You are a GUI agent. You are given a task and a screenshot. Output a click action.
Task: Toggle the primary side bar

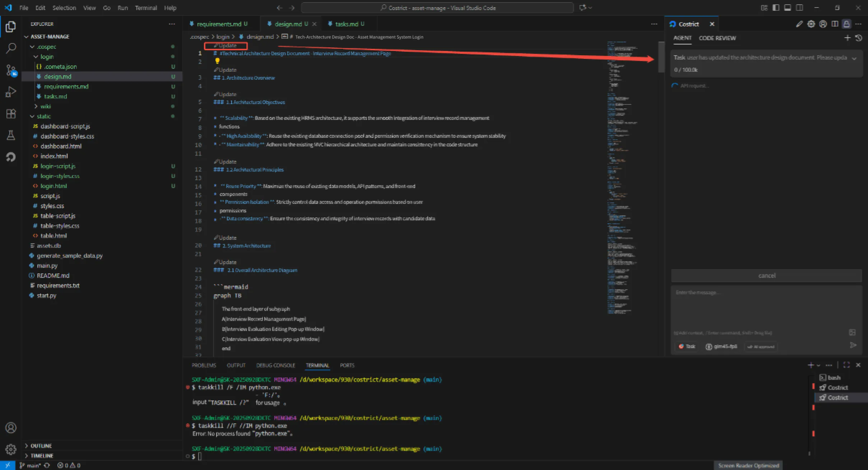pyautogui.click(x=776, y=8)
